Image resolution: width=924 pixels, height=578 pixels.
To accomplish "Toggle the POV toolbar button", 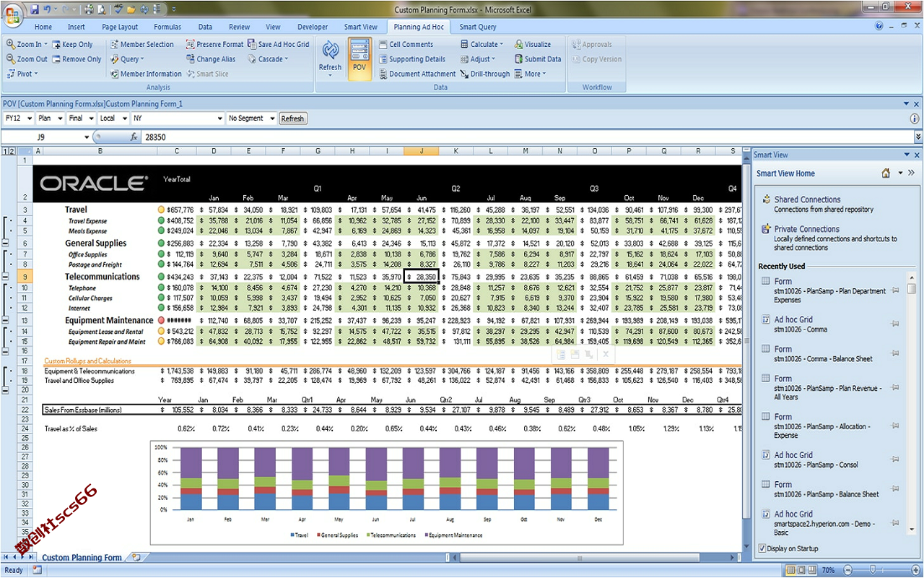I will coord(359,59).
